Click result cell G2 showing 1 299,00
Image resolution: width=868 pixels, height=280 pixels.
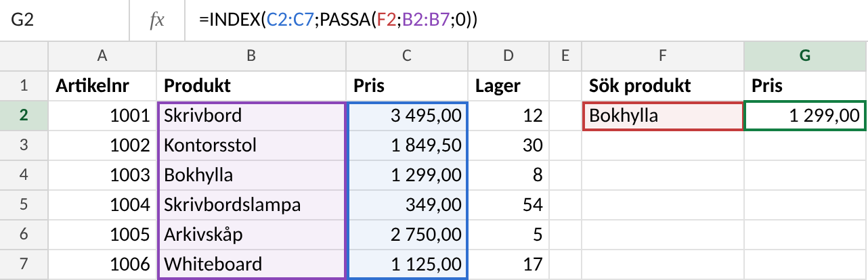coord(806,116)
